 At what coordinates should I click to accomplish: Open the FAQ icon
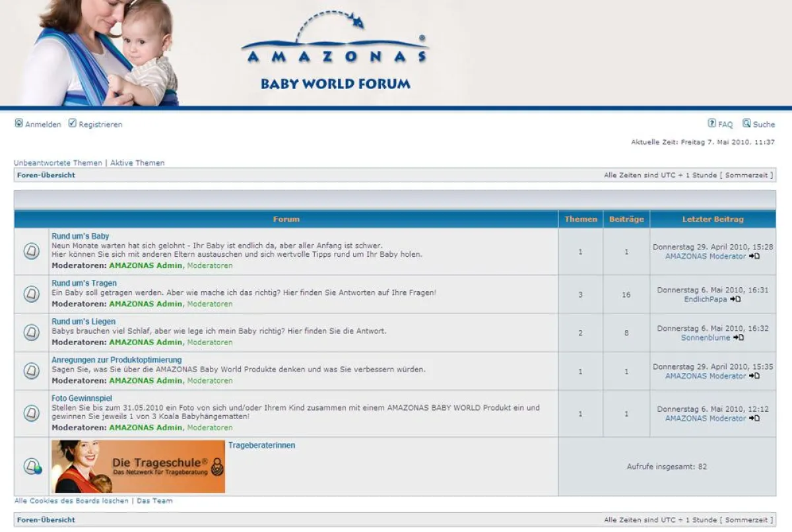point(713,124)
